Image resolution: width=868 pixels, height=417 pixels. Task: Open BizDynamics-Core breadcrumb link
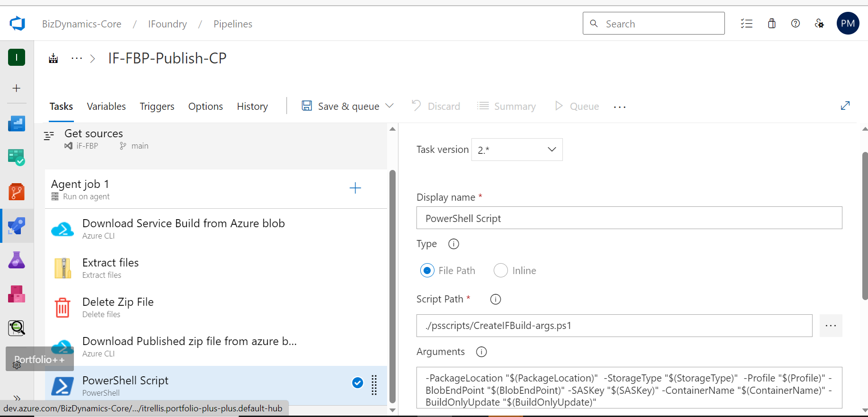pyautogui.click(x=81, y=24)
